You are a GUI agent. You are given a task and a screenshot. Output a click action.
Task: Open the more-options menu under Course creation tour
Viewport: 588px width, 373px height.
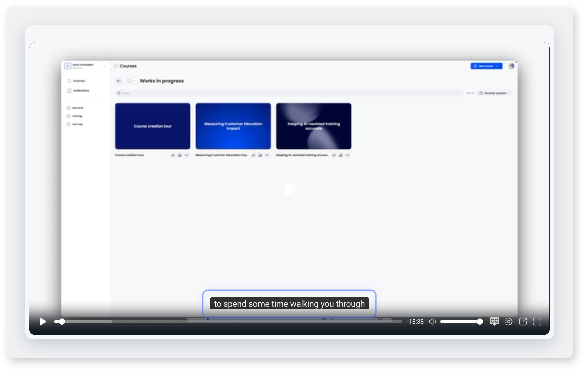coord(186,155)
